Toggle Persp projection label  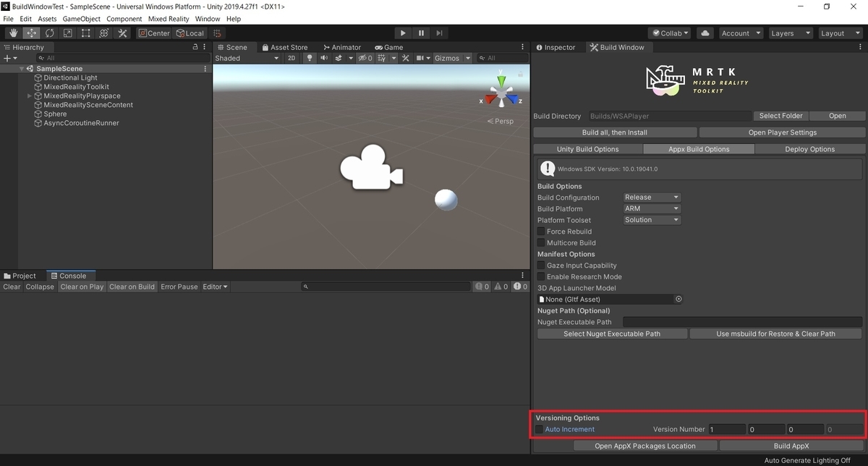coord(501,121)
